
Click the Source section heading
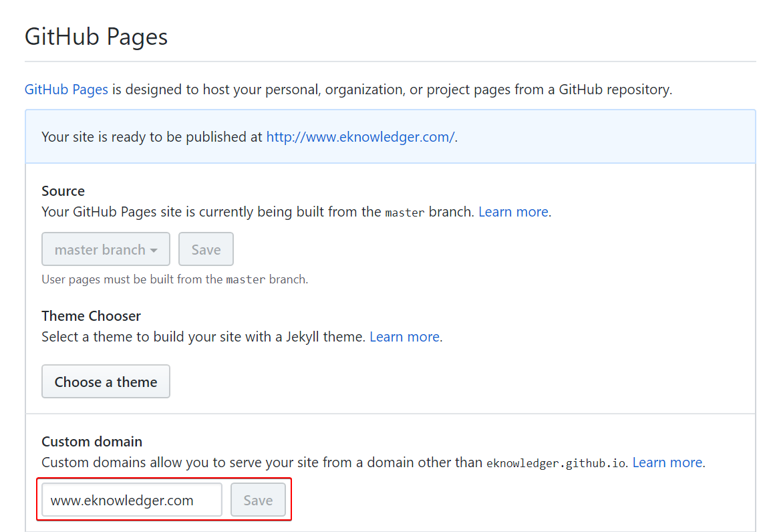tap(63, 190)
